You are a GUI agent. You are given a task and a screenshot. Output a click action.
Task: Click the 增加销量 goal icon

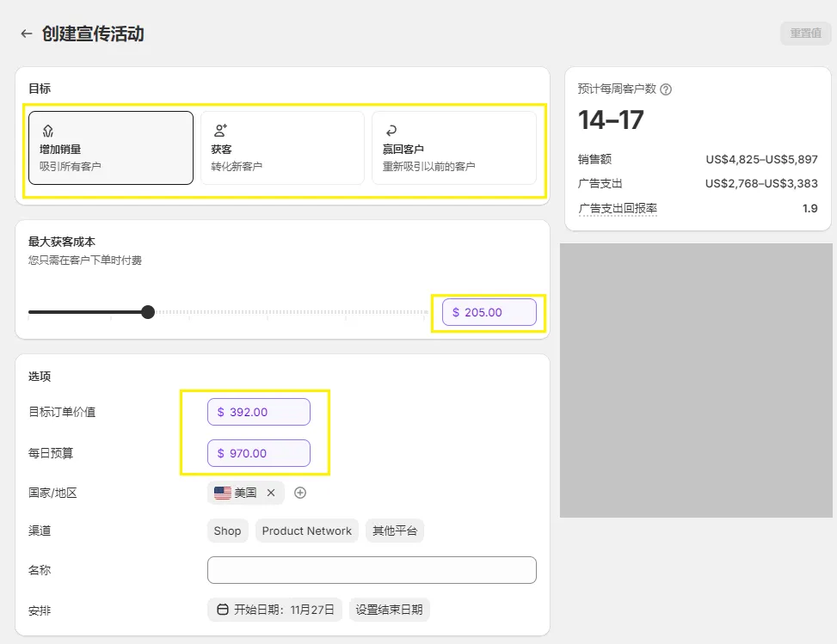click(48, 131)
